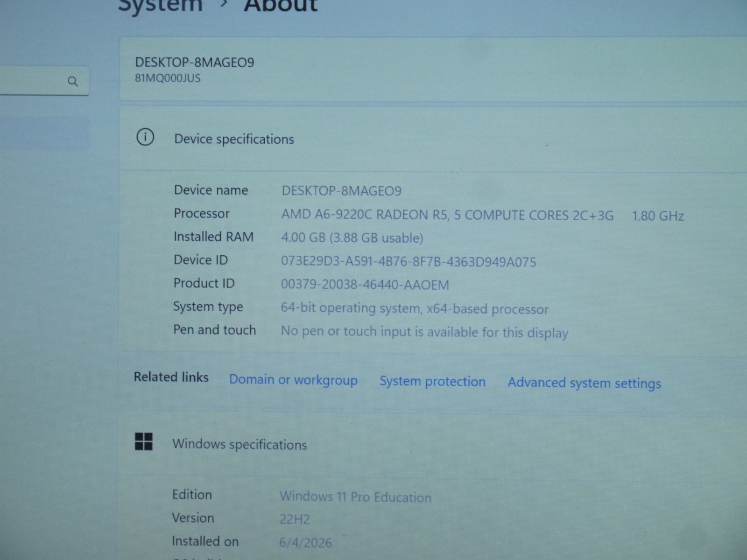This screenshot has width=747, height=560.
Task: Open System protection link
Action: coord(432,381)
